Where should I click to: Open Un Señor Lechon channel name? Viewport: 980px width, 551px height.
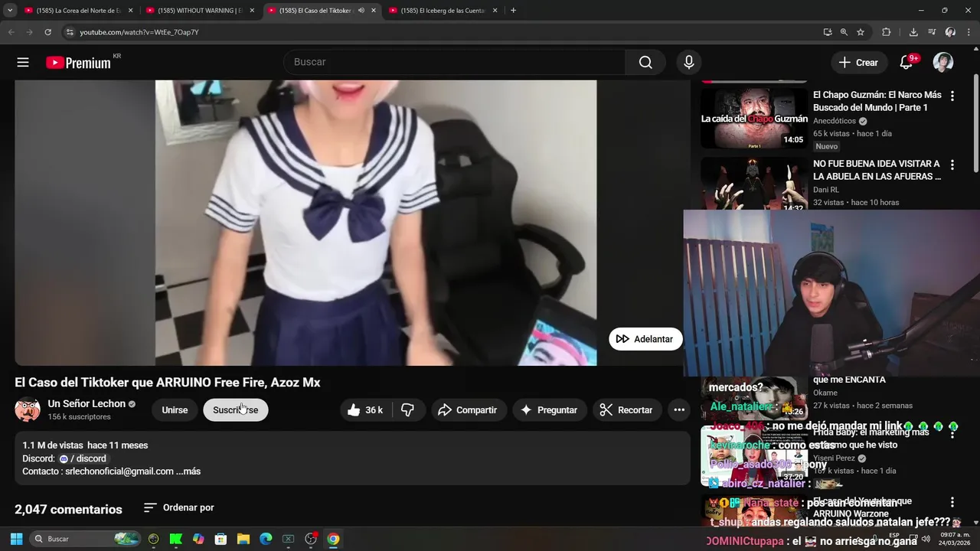click(87, 403)
